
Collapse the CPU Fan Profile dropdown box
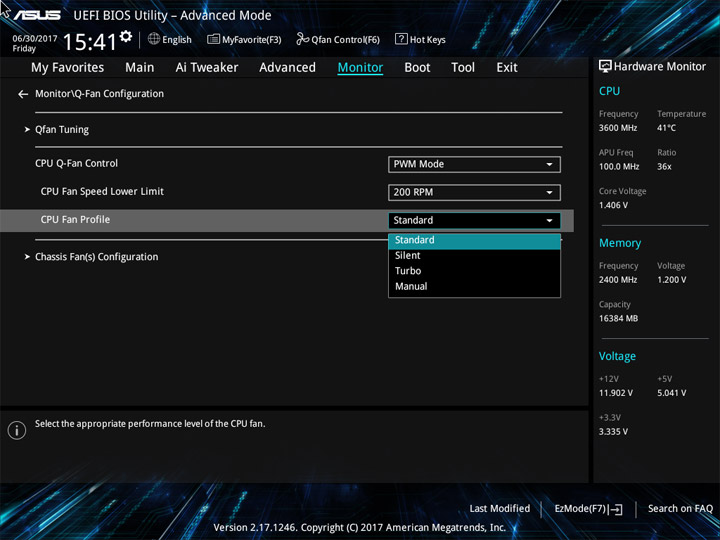(474, 220)
